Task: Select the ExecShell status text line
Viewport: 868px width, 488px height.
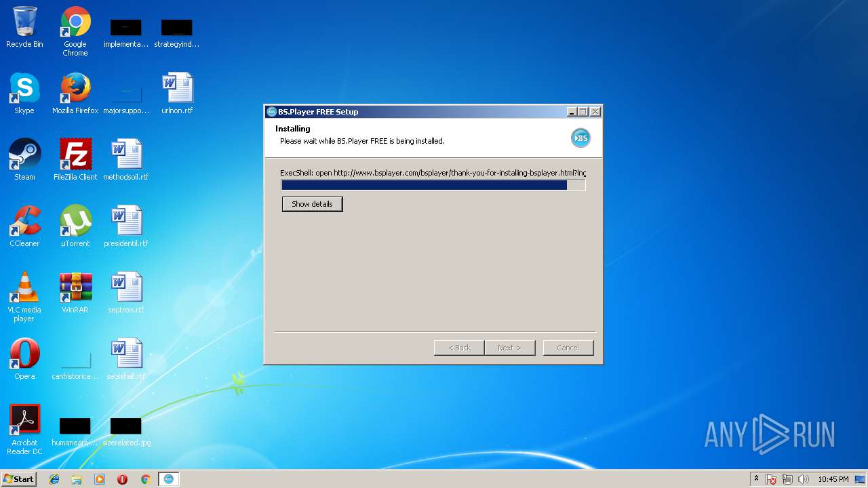Action: click(x=433, y=173)
